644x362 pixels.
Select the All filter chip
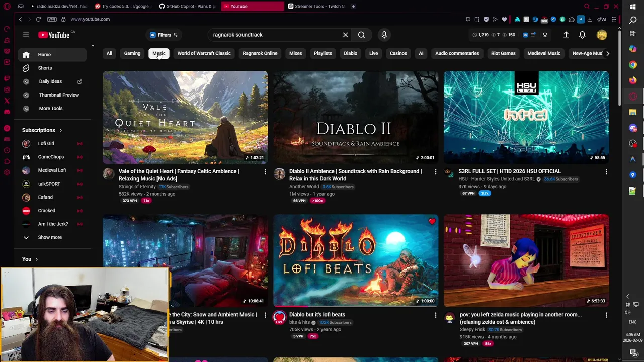pos(109,53)
